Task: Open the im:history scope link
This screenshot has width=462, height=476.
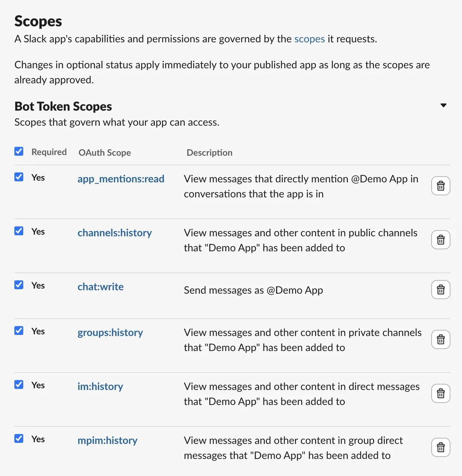Action: 100,386
